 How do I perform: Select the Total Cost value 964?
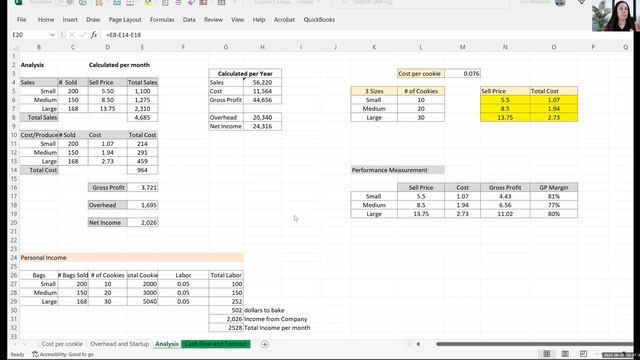tap(142, 170)
